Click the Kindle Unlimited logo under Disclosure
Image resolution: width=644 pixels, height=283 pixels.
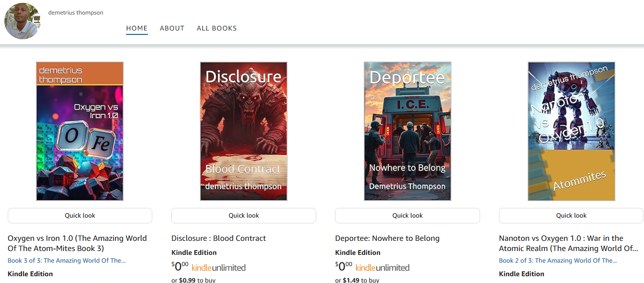[218, 267]
